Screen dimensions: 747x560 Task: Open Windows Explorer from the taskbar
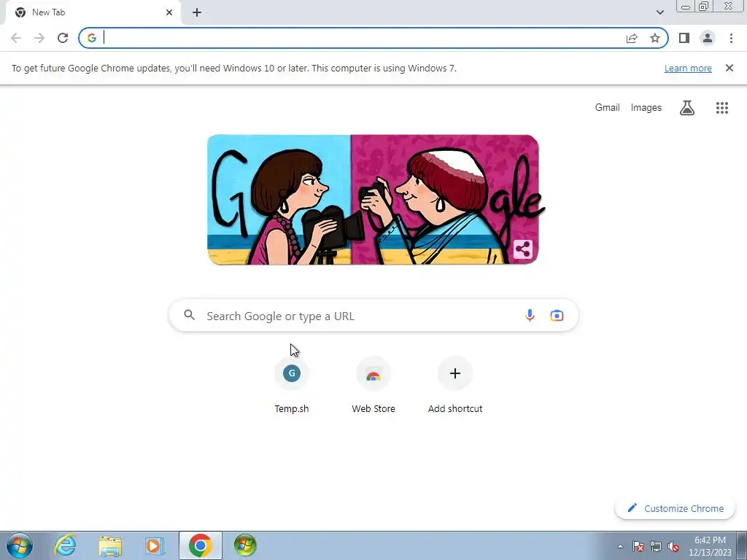click(x=110, y=545)
